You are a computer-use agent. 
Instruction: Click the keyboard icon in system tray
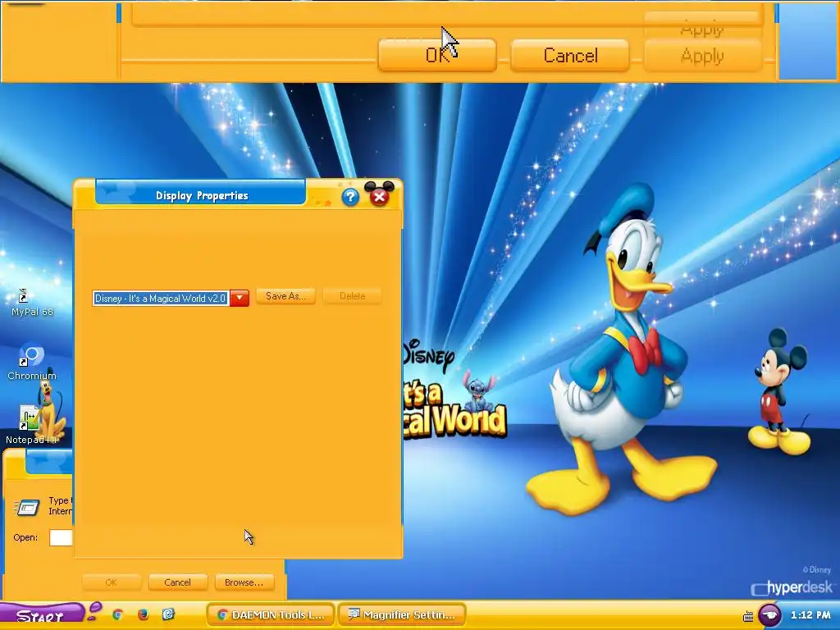(x=748, y=616)
